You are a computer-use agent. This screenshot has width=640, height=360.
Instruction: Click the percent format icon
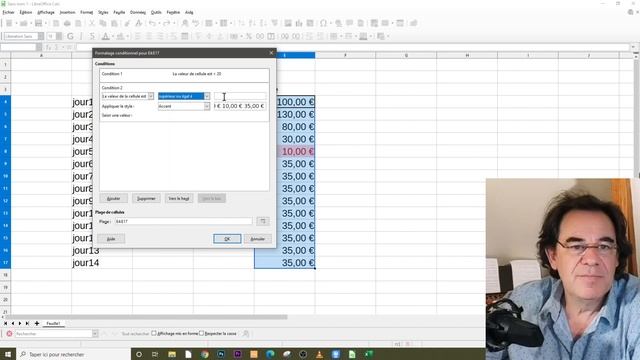(x=249, y=36)
